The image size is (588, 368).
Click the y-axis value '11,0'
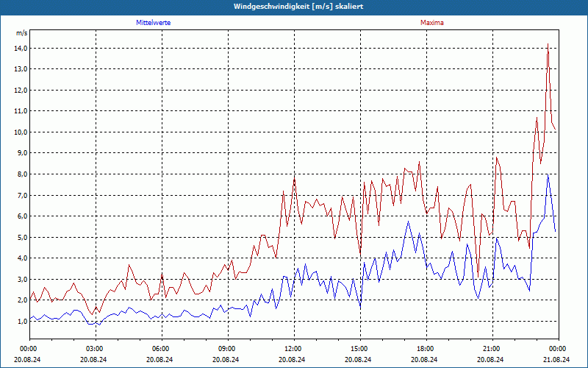(x=21, y=111)
